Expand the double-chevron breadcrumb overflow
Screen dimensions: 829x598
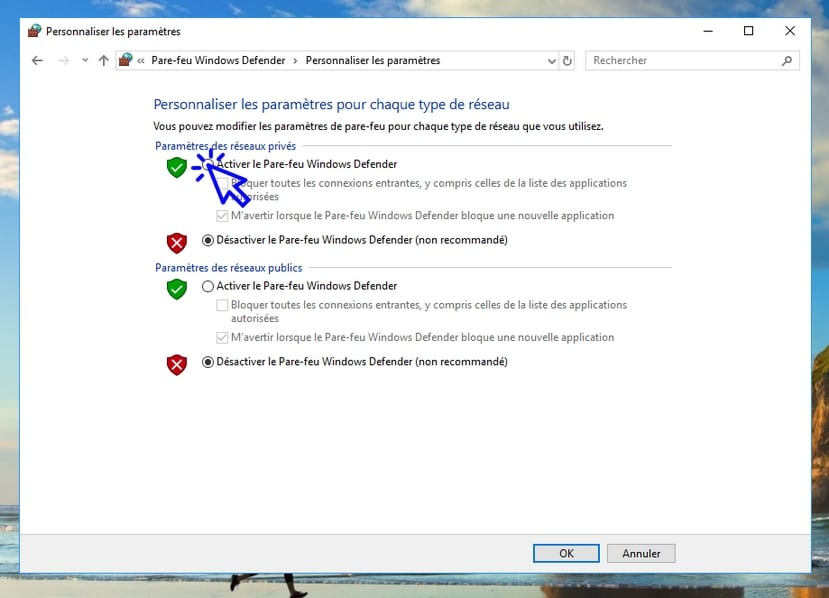[x=141, y=61]
